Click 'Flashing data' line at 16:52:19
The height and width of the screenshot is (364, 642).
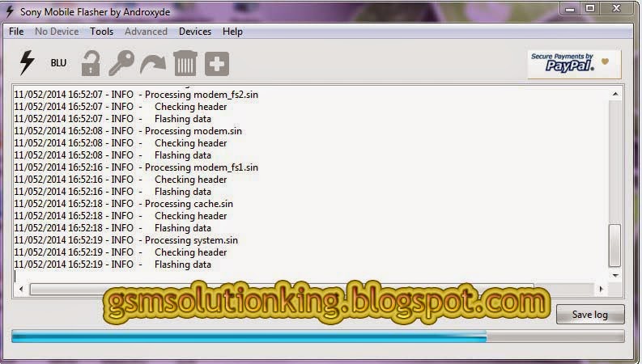(113, 265)
